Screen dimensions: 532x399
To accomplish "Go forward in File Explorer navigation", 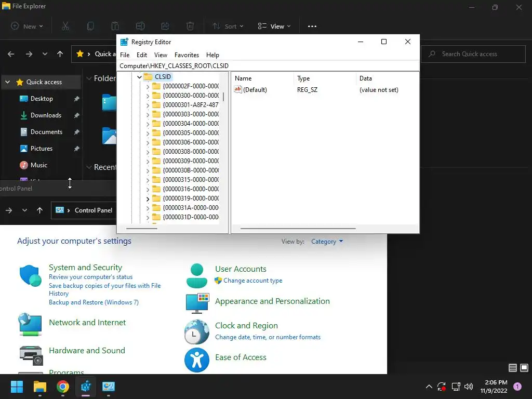I will pyautogui.click(x=29, y=54).
